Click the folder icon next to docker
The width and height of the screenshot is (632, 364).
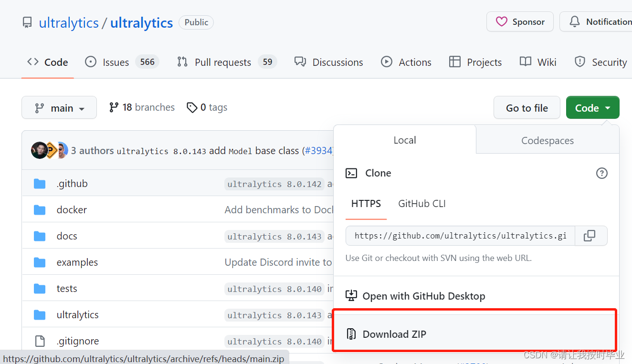click(40, 210)
